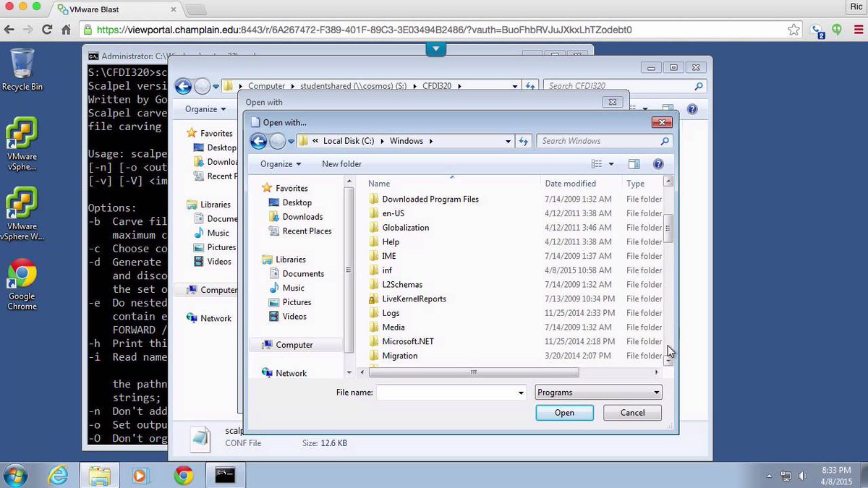Select the L2Schemas folder
Image resolution: width=868 pixels, height=488 pixels.
pos(402,285)
